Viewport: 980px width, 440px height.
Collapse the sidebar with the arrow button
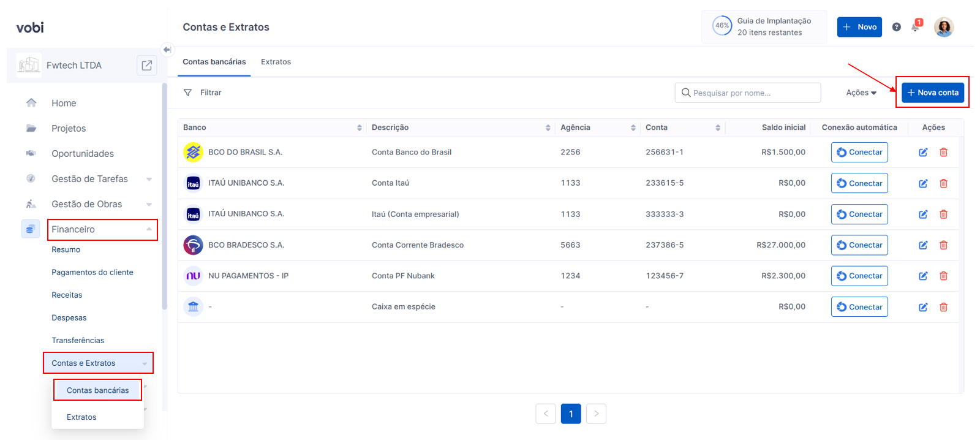click(x=167, y=50)
